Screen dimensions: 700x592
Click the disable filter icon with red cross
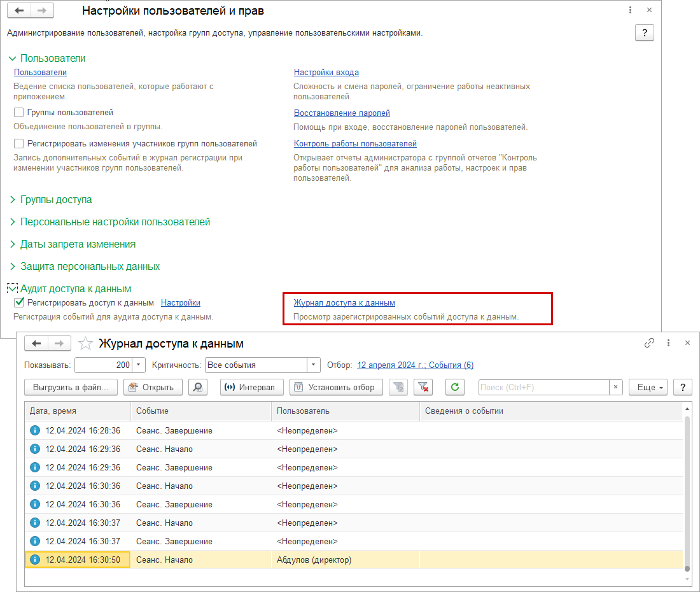423,387
